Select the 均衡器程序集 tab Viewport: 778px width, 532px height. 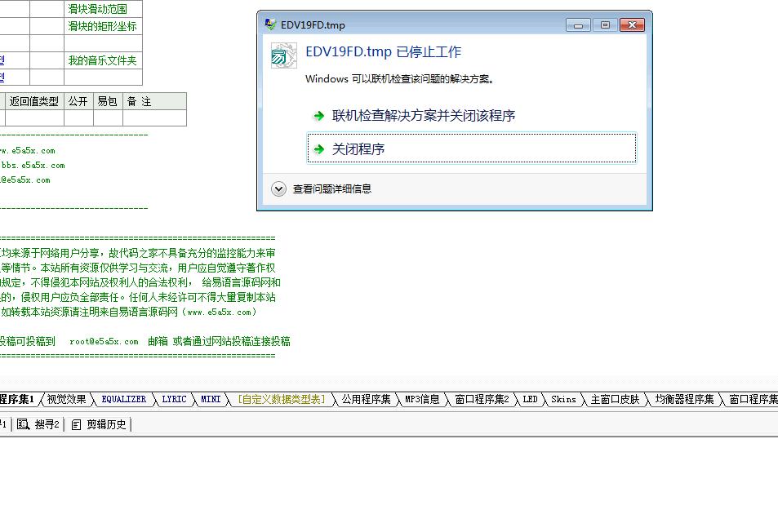(685, 399)
